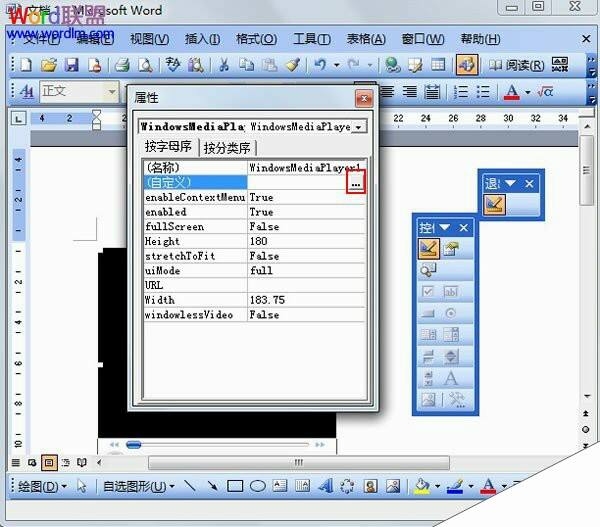
Task: Open the Font Color dropdown arrow in the formatting toolbar
Action: [528, 92]
